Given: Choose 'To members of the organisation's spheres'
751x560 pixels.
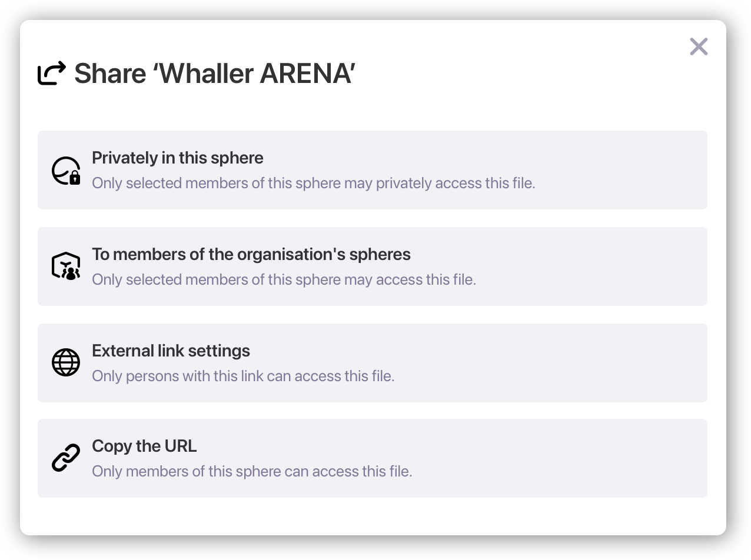Looking at the screenshot, I should 251,254.
